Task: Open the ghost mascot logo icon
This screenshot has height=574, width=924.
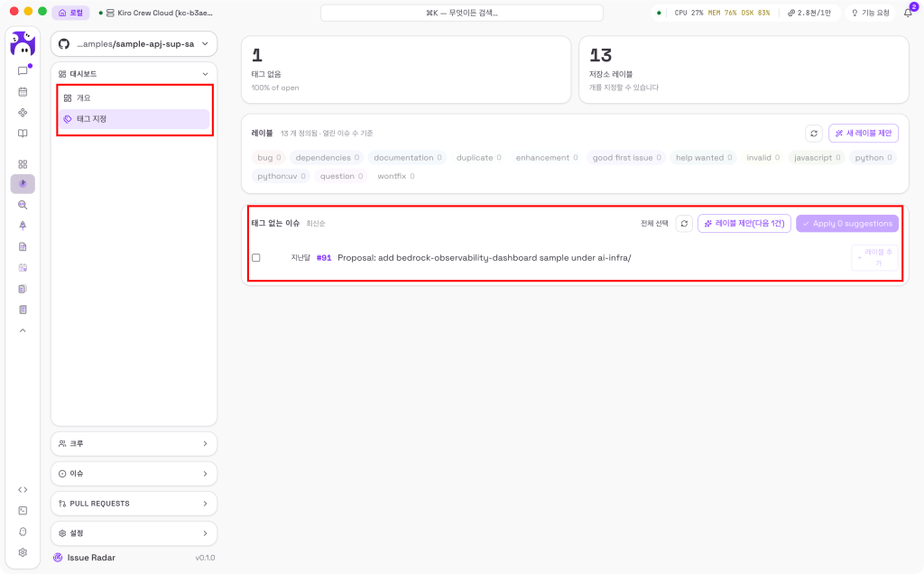Action: click(23, 44)
